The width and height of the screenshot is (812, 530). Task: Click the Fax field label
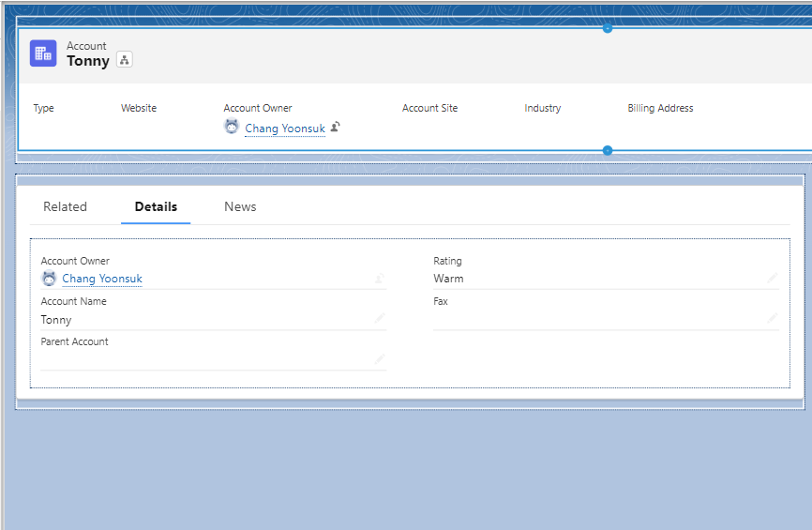[441, 301]
